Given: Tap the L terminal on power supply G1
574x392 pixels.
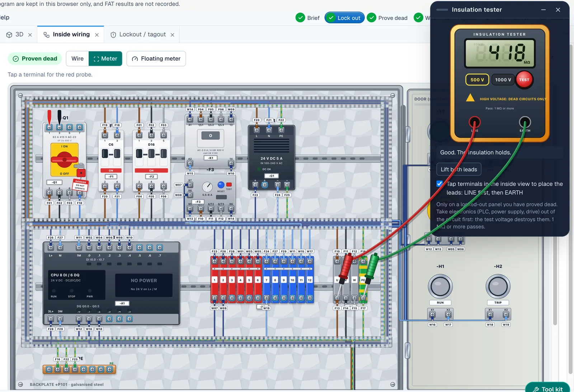Looking at the screenshot, I should pyautogui.click(x=257, y=130).
